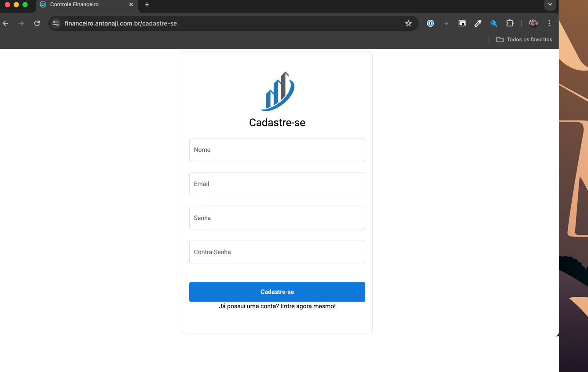Open the 1Password extension icon
Viewport: 588px width, 372px height.
(x=430, y=23)
